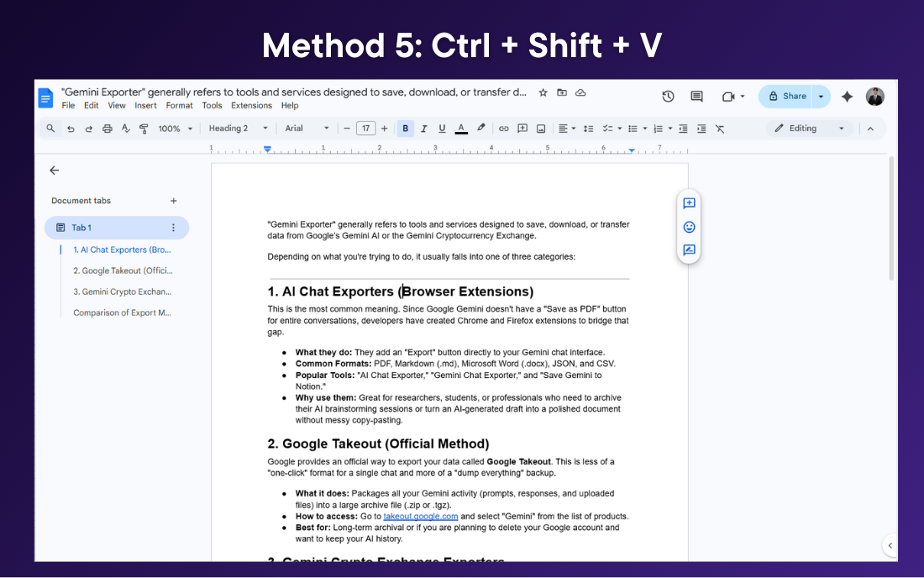Add a comment from the toolbar
Viewport: 924px width, 578px height.
point(522,129)
